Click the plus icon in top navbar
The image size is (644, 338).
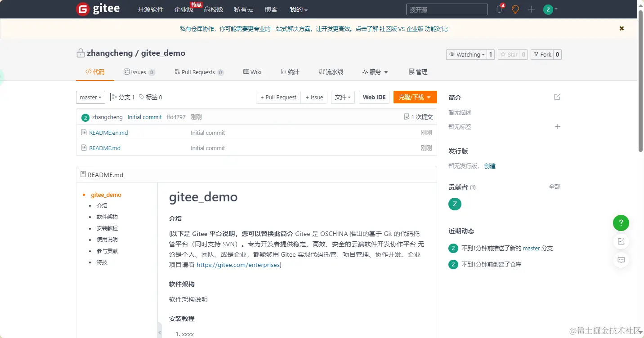[x=531, y=9]
